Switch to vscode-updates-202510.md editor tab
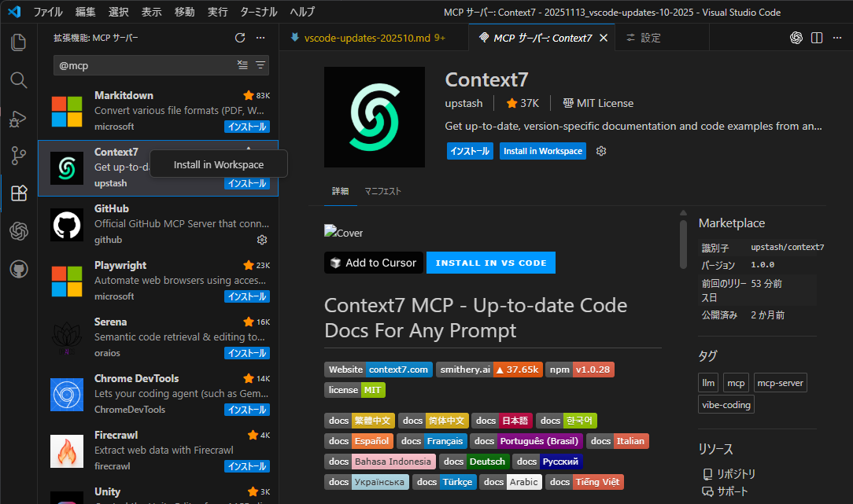The height and width of the screenshot is (504, 853). 367,38
